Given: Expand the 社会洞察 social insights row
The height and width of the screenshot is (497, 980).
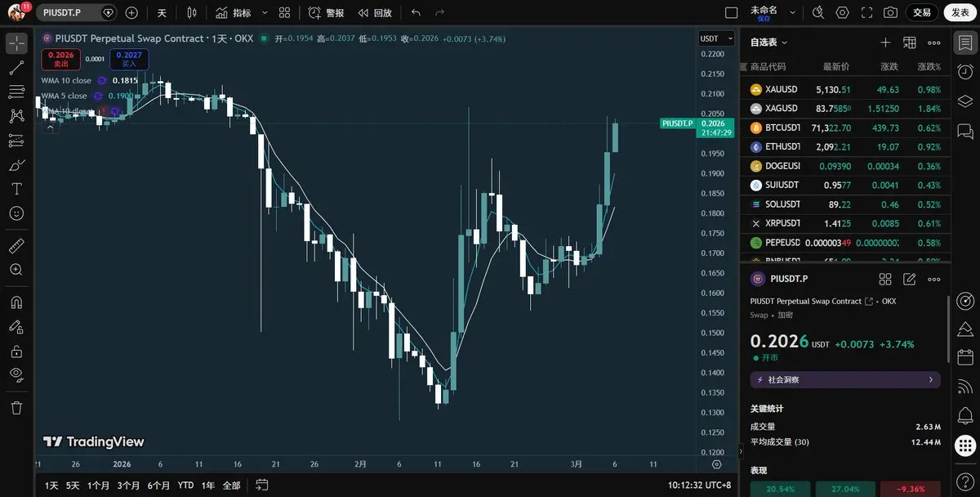Looking at the screenshot, I should tap(845, 380).
